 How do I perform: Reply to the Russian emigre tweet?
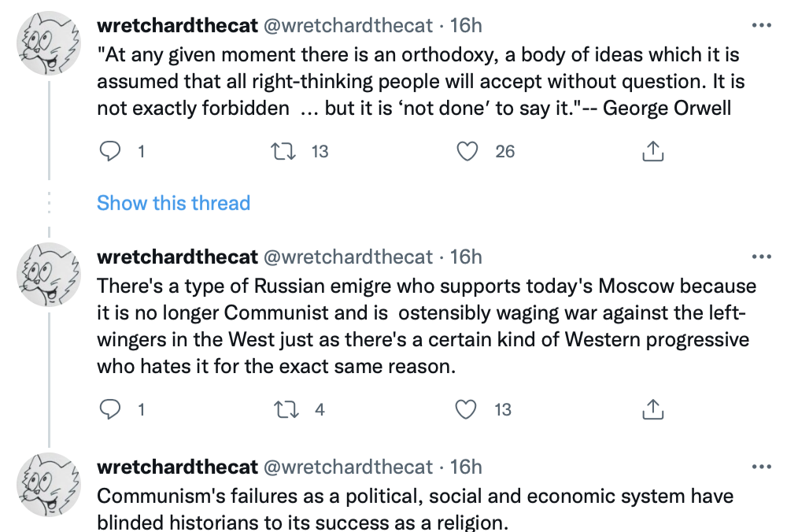(110, 409)
